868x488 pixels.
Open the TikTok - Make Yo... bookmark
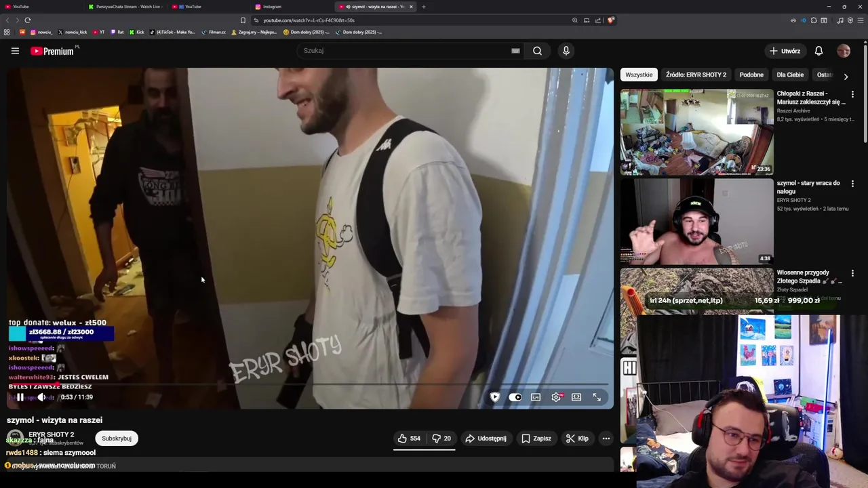click(172, 32)
